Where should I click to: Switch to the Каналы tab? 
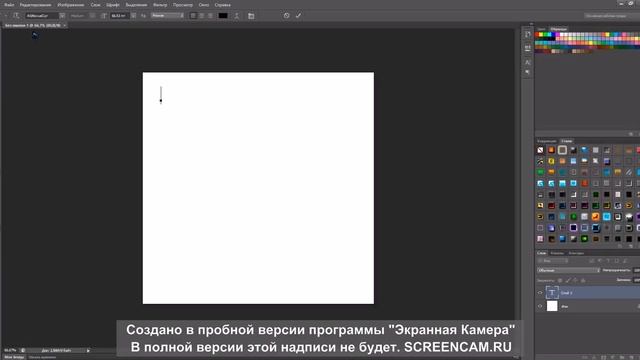[557, 253]
